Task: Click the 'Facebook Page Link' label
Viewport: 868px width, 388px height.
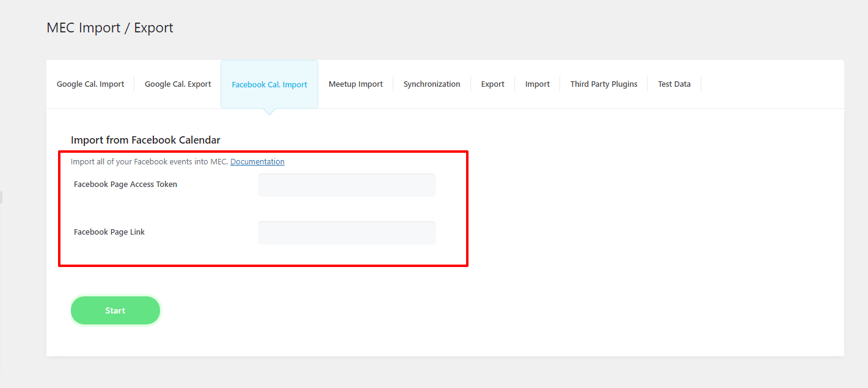Action: [x=109, y=232]
